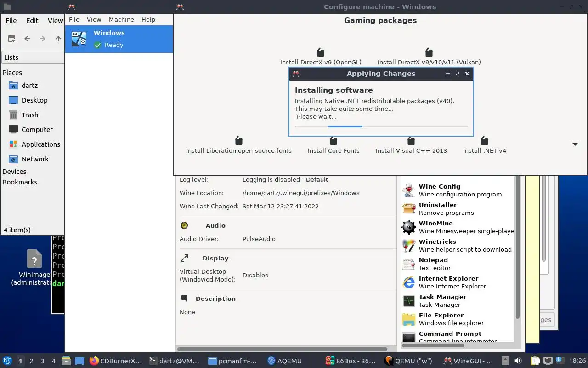This screenshot has height=368, width=588.
Task: Launch the Uninstaller to remove programs
Action: click(x=458, y=208)
